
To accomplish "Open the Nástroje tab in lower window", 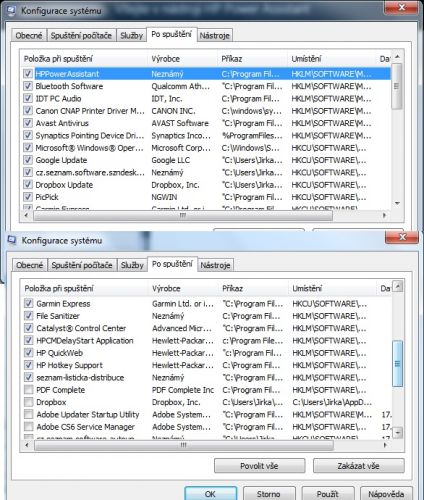I will 215,265.
